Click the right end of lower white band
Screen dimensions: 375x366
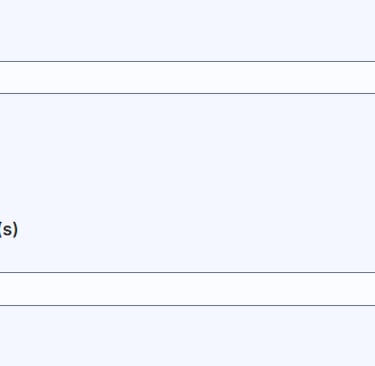point(367,289)
